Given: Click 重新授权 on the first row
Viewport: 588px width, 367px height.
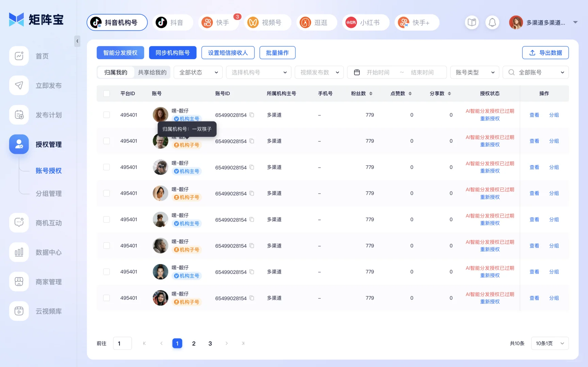Looking at the screenshot, I should coord(490,119).
